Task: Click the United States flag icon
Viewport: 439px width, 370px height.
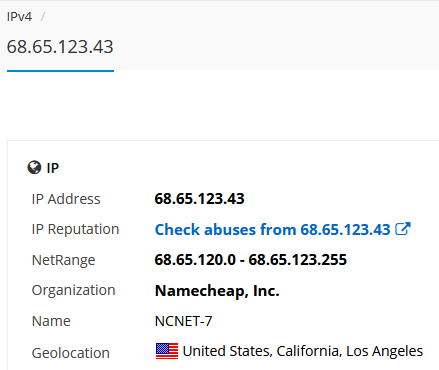Action: click(x=167, y=351)
